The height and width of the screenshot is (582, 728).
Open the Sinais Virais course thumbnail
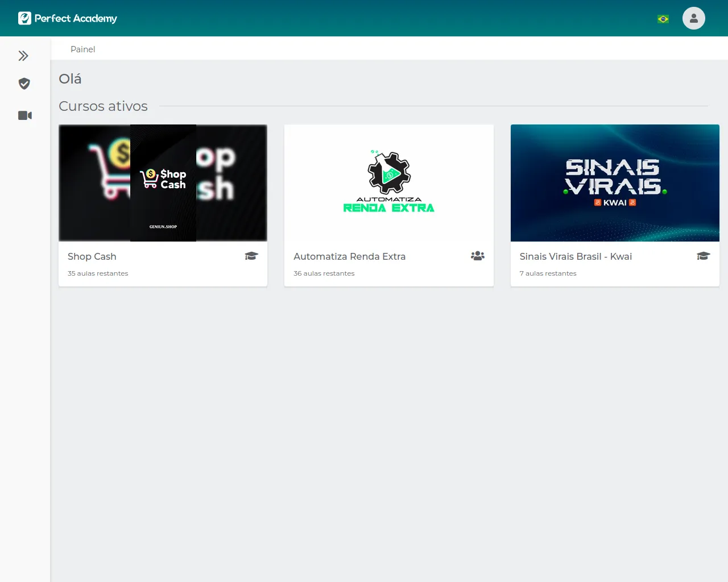click(615, 183)
